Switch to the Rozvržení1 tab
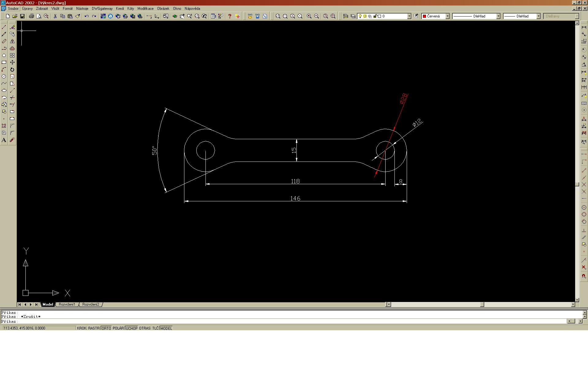This screenshot has width=588, height=391. [x=67, y=304]
